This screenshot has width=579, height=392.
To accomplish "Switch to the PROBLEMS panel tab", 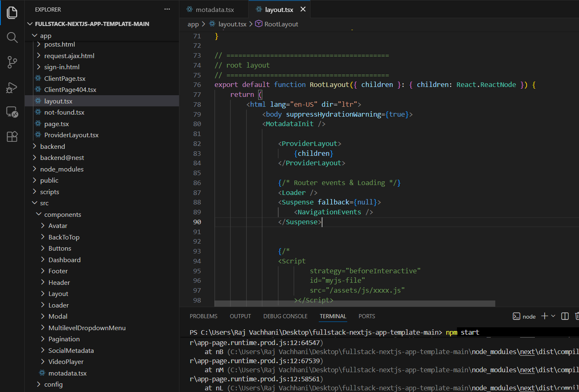I will pos(203,316).
